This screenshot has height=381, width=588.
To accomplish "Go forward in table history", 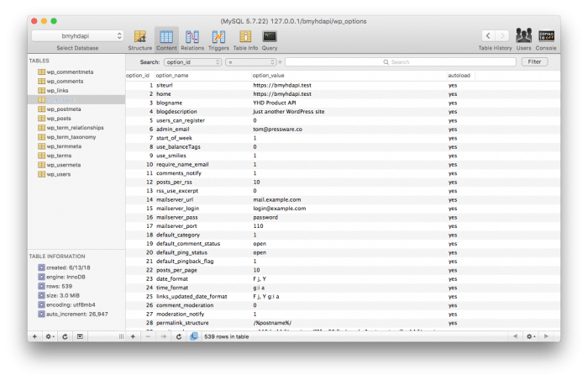I will [502, 35].
